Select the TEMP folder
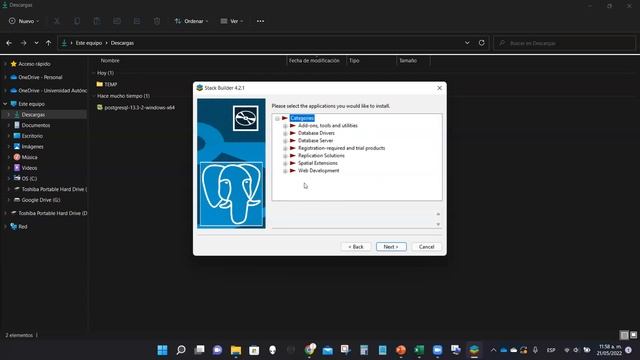The height and width of the screenshot is (360, 640). pyautogui.click(x=107, y=84)
